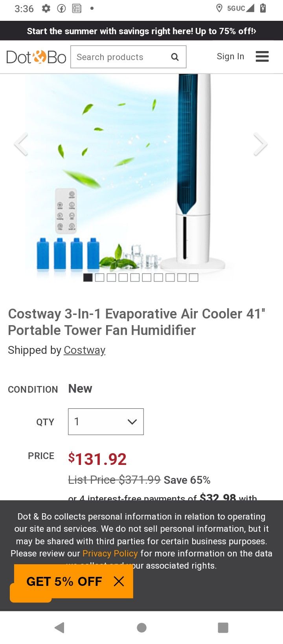
Task: Open the QTY quantity dropdown
Action: coord(106,422)
